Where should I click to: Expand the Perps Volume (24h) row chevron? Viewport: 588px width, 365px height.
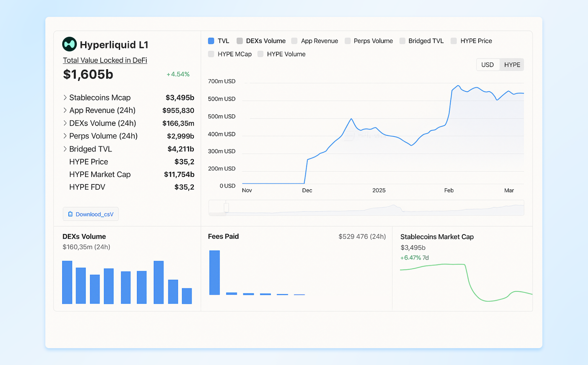point(65,136)
